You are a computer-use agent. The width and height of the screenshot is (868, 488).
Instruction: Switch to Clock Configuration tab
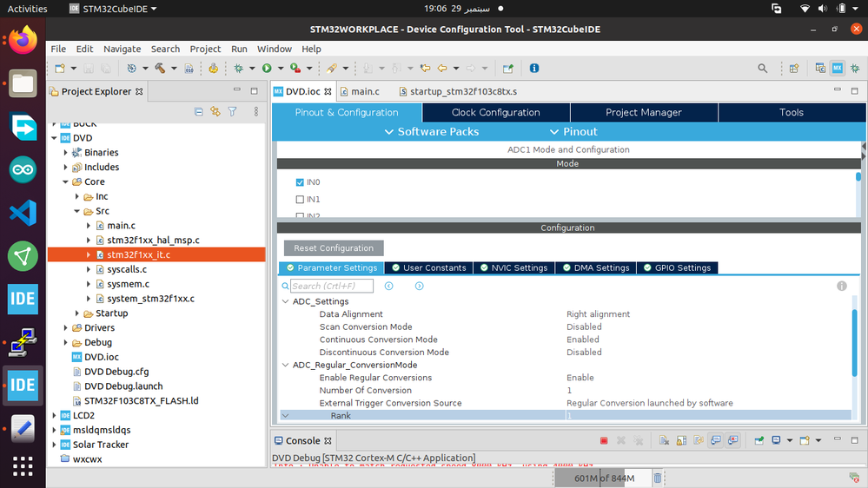495,112
